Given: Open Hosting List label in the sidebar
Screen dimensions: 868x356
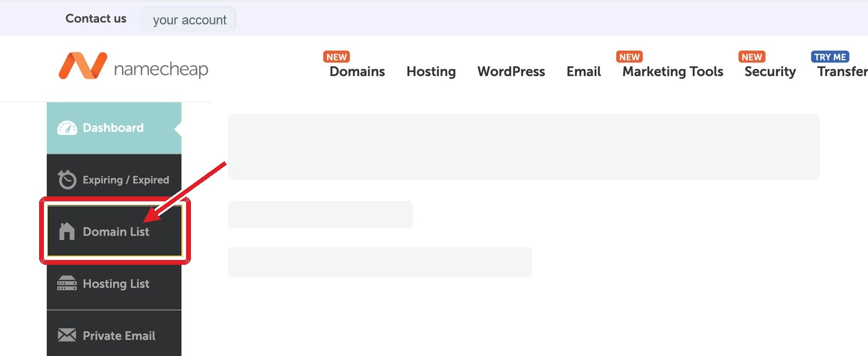Looking at the screenshot, I should tap(116, 284).
